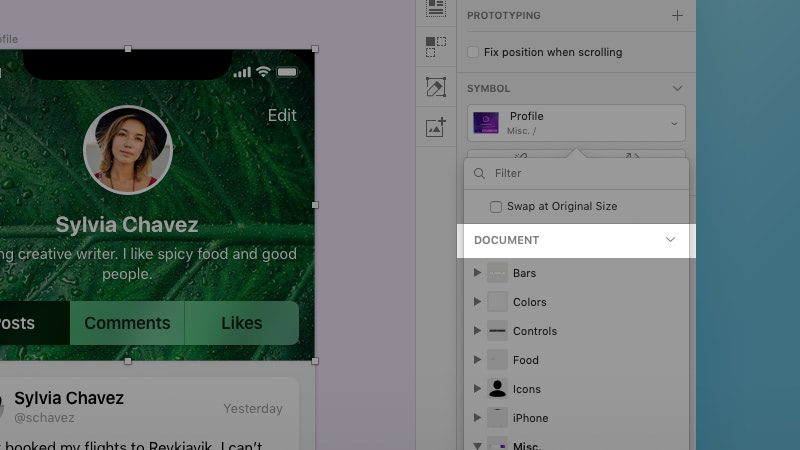800x450 pixels.
Task: Click in the Filter search field
Action: [577, 173]
